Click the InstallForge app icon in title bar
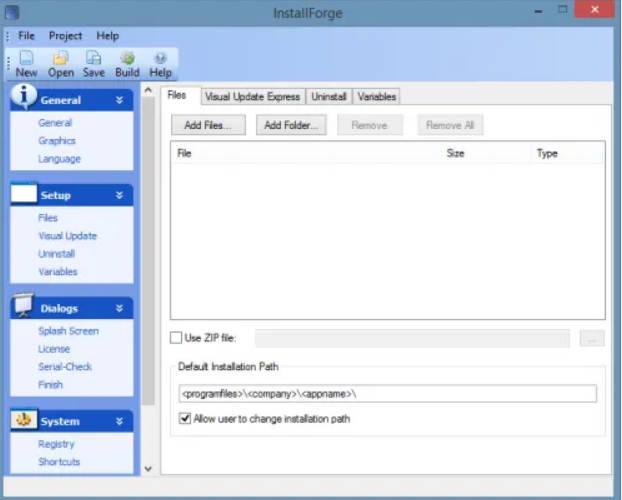Image resolution: width=622 pixels, height=500 pixels. coord(12,12)
